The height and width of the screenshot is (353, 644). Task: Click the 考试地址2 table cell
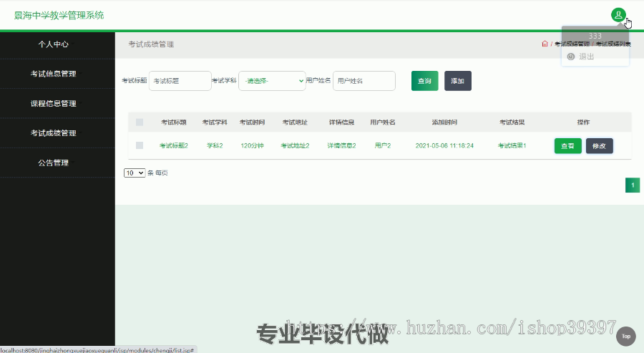[x=295, y=145]
